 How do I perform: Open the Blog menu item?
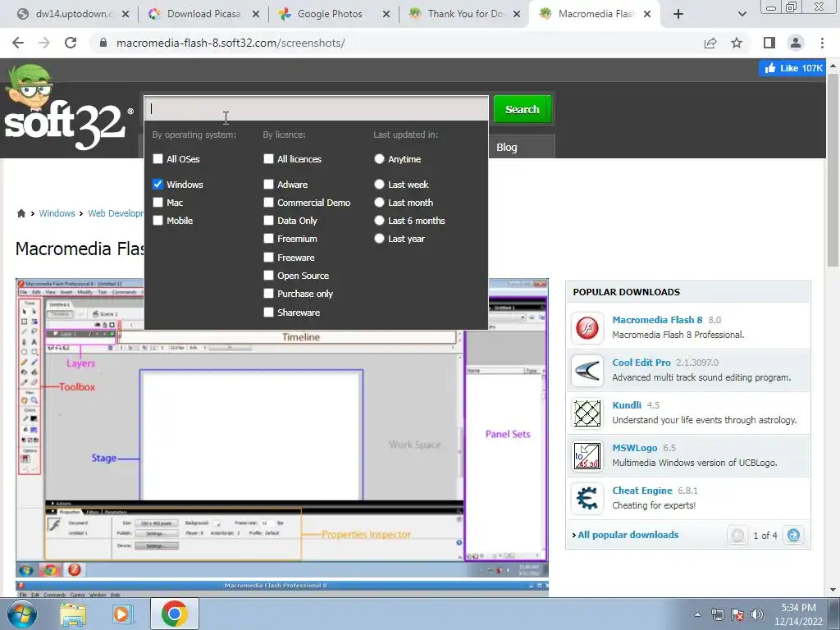(x=507, y=148)
